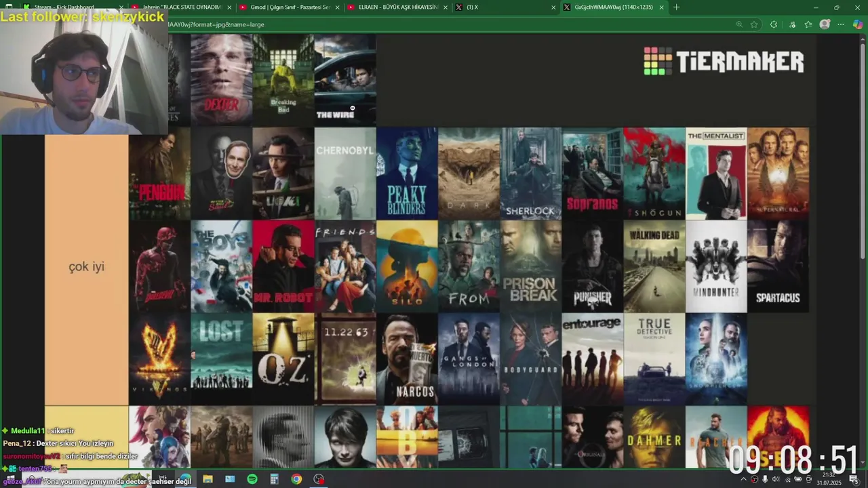Select the Silo poster
The width and height of the screenshot is (868, 488).
pos(407,266)
